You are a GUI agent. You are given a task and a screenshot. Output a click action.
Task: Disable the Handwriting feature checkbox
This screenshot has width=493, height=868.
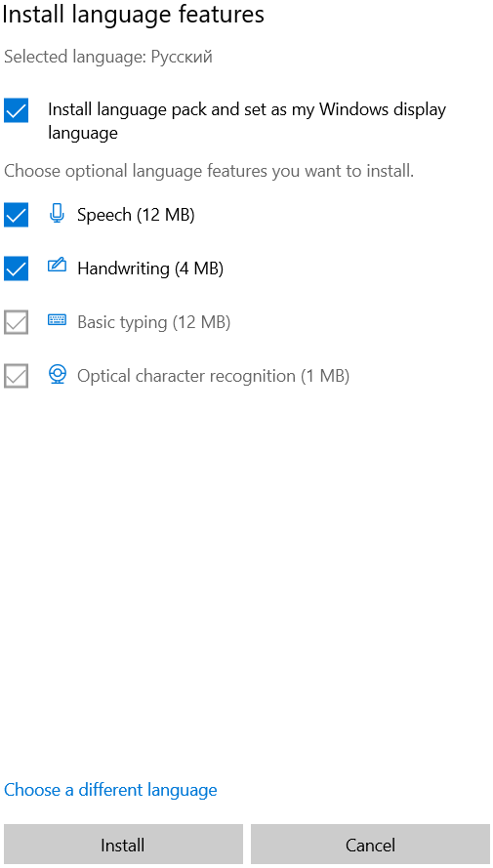[x=16, y=269]
